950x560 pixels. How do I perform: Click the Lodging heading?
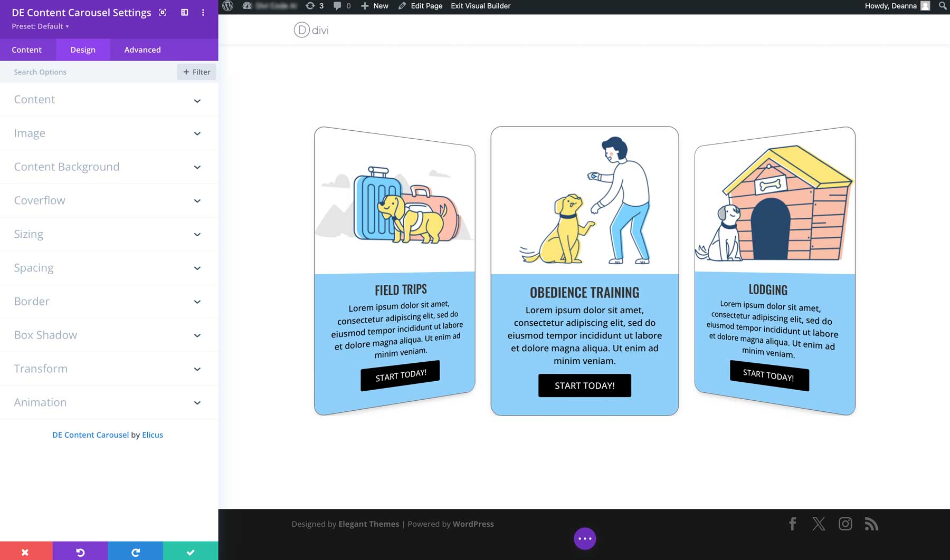[768, 289]
